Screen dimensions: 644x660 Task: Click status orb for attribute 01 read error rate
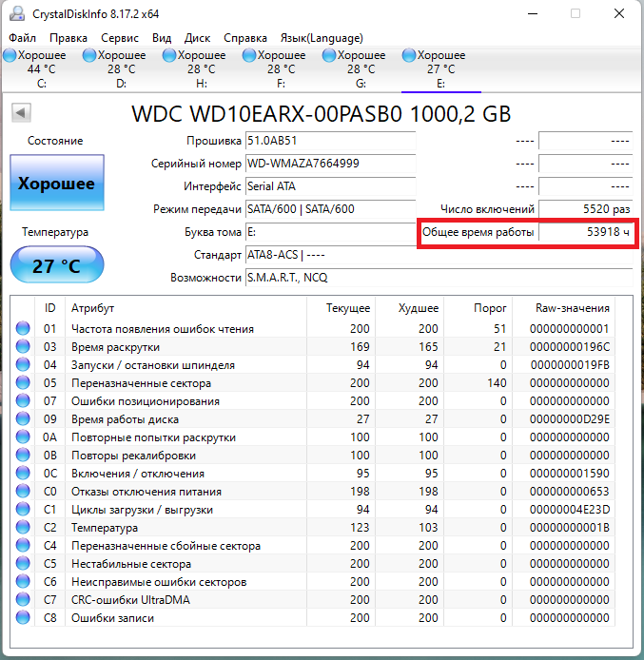[23, 328]
